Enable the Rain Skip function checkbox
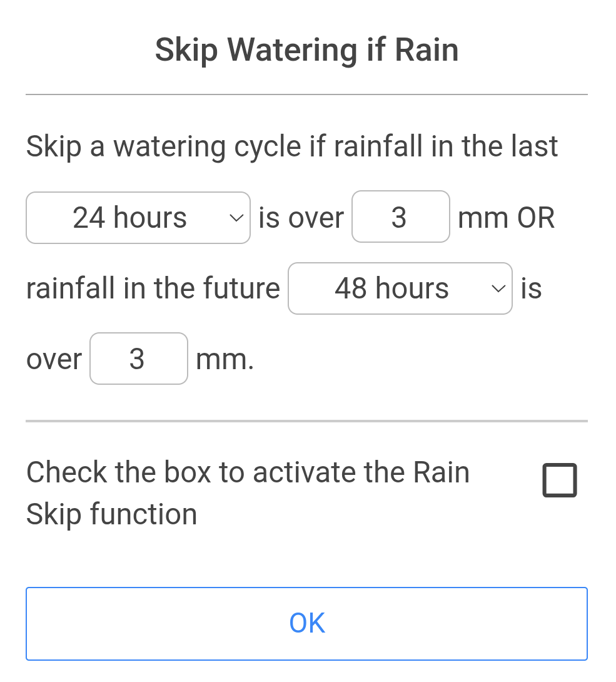616x682 pixels. (559, 480)
